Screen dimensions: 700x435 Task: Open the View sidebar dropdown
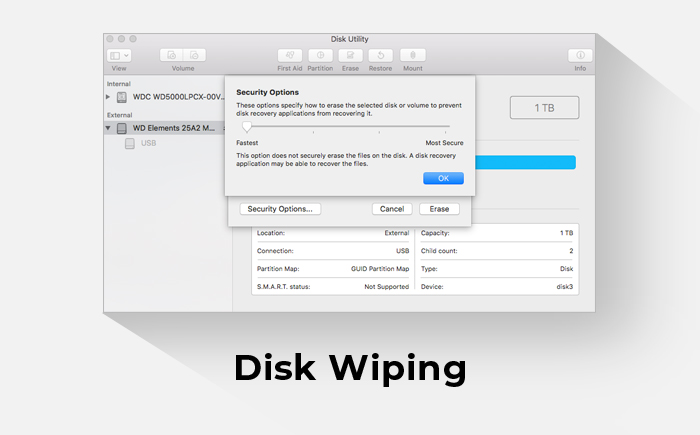coord(119,55)
